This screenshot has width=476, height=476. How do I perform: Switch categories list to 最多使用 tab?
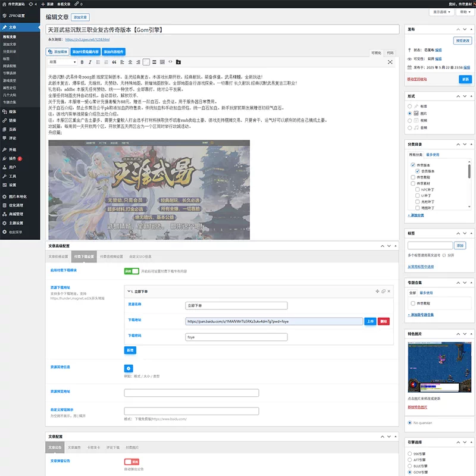433,155
